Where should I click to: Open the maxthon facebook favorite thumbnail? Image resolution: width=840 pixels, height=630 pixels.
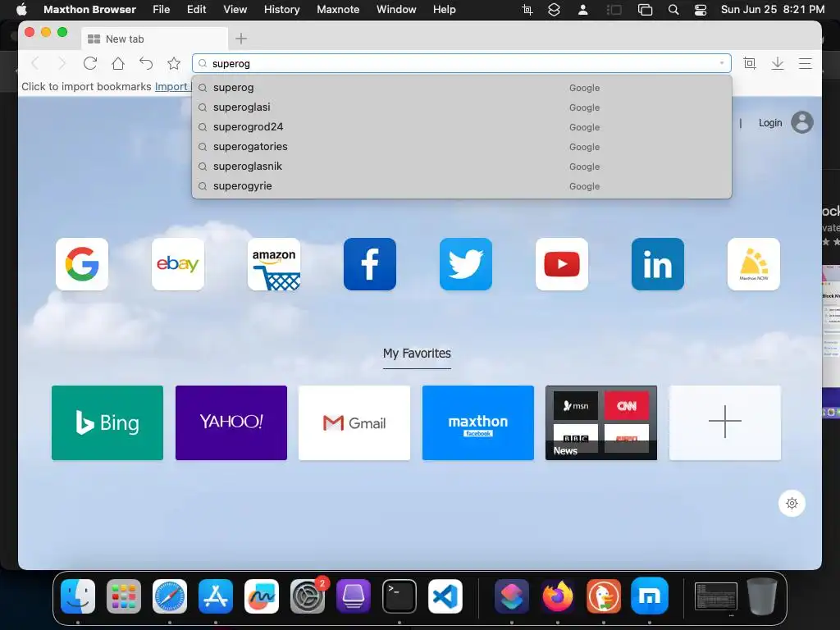pos(478,422)
